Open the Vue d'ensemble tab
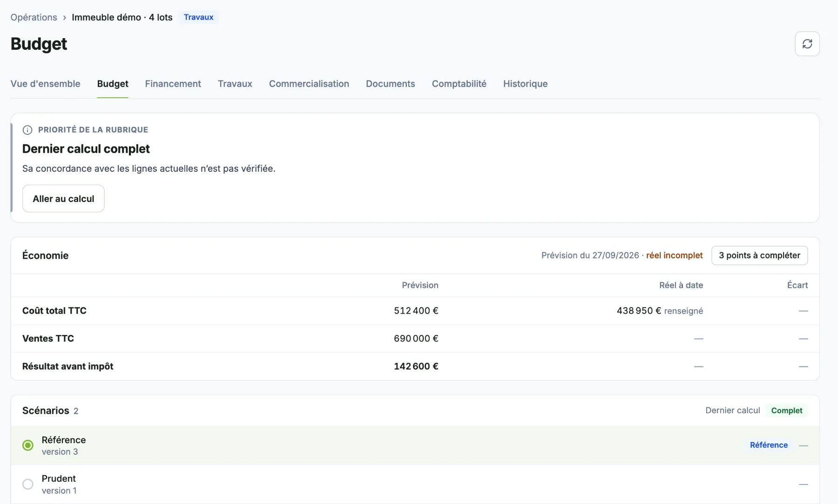Viewport: 838px width, 504px height. pyautogui.click(x=45, y=84)
